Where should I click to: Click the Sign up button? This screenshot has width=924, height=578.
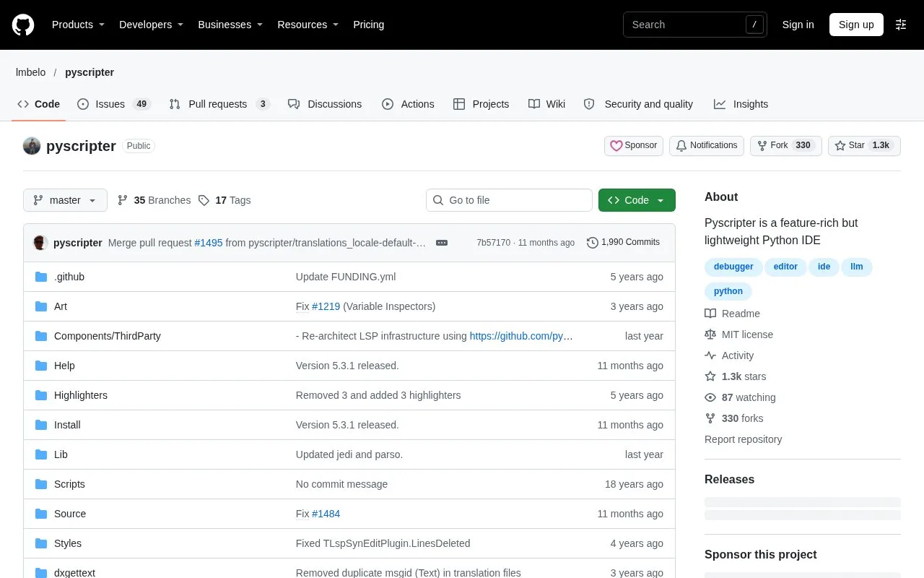[856, 25]
